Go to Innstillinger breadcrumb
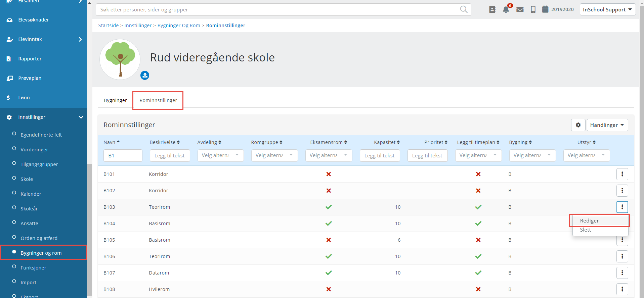 (x=138, y=26)
